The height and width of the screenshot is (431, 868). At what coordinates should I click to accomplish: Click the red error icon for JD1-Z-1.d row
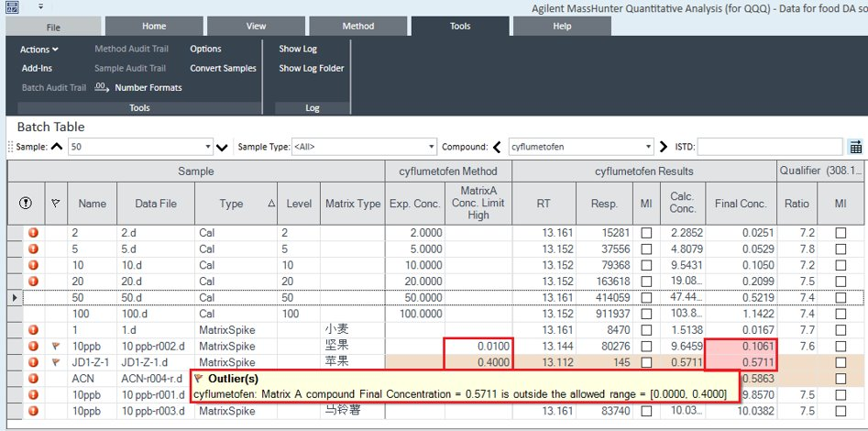coord(33,362)
